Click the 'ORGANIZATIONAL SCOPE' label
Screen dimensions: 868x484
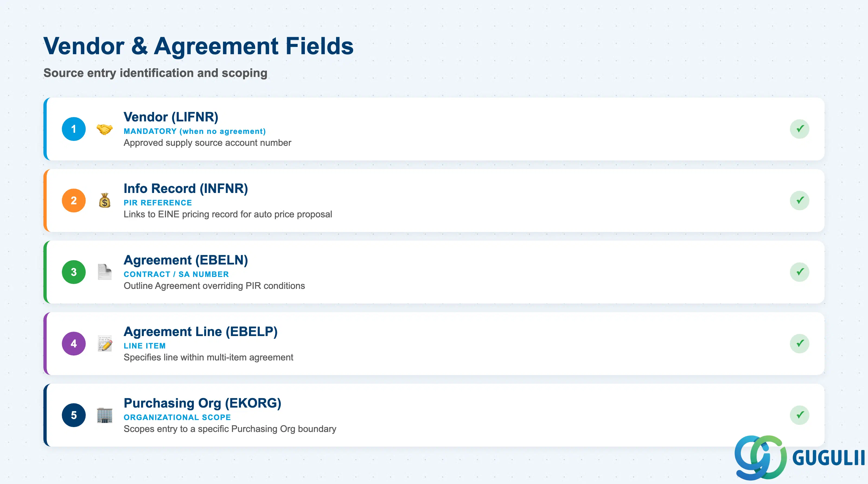click(177, 417)
